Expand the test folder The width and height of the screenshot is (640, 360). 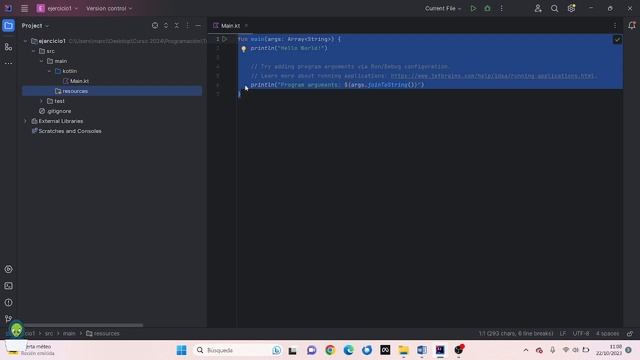coord(42,101)
